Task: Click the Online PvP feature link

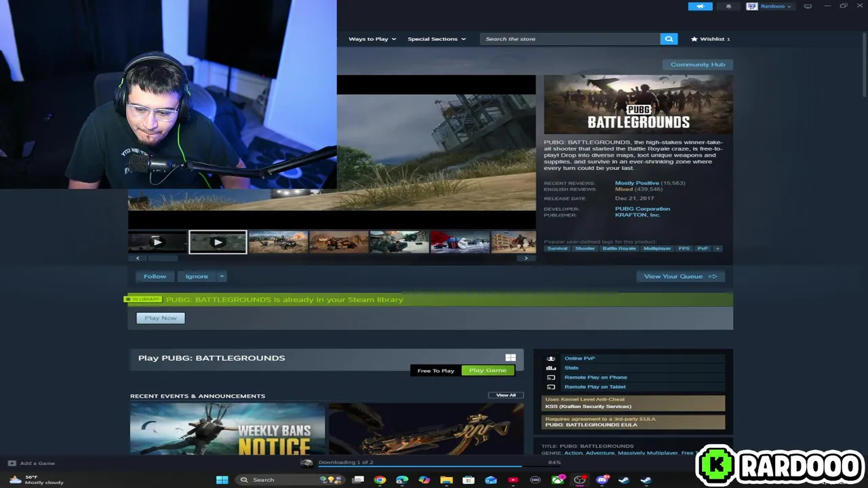Action: point(579,358)
